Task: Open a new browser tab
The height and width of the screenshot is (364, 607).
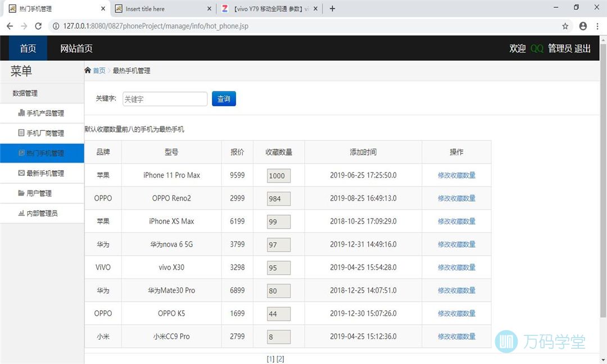Action: 332,8
